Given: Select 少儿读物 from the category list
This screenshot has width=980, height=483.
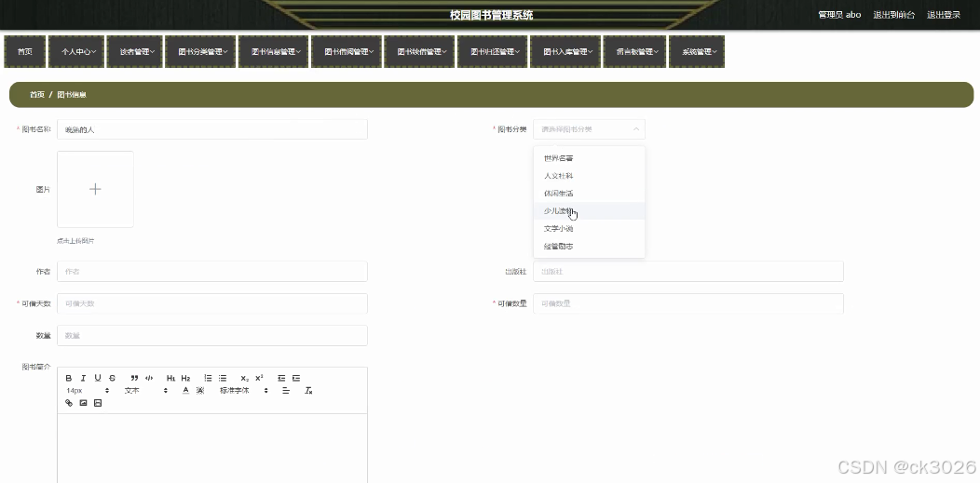Looking at the screenshot, I should coord(589,211).
